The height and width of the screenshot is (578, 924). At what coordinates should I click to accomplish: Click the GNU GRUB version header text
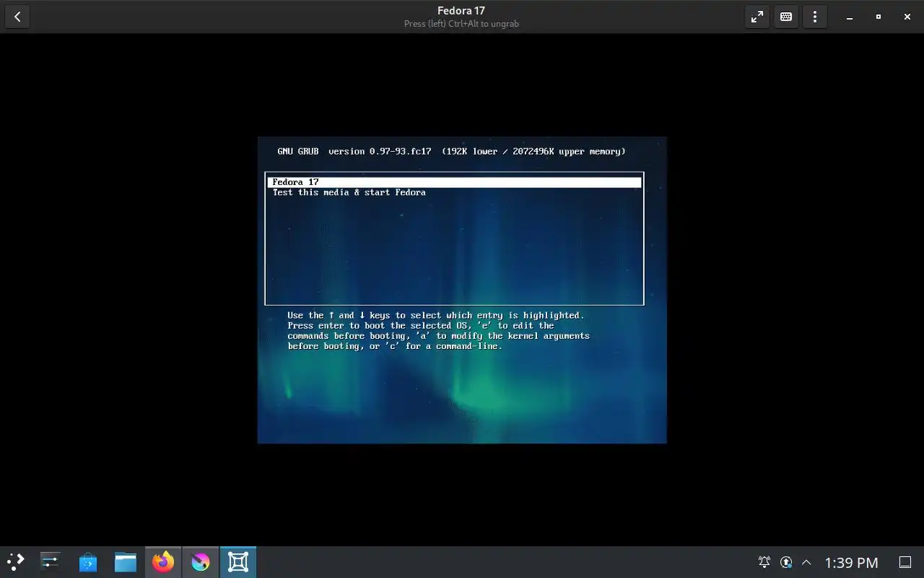pyautogui.click(x=451, y=152)
